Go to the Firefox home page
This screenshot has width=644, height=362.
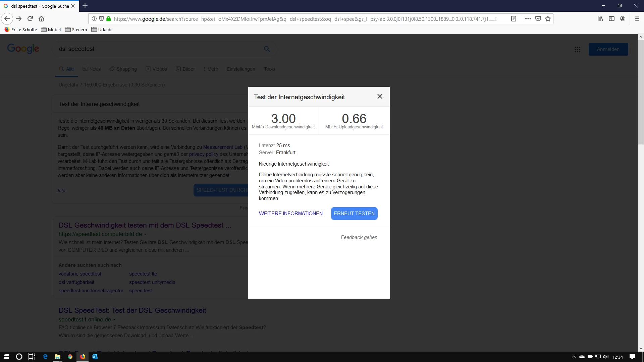tap(41, 19)
